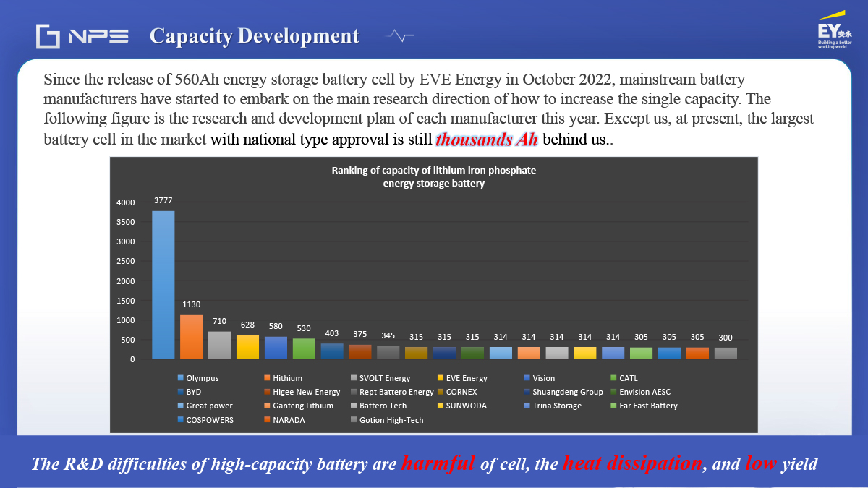The image size is (868, 488).
Task: Click the red word "low" in the footer
Action: click(x=760, y=463)
